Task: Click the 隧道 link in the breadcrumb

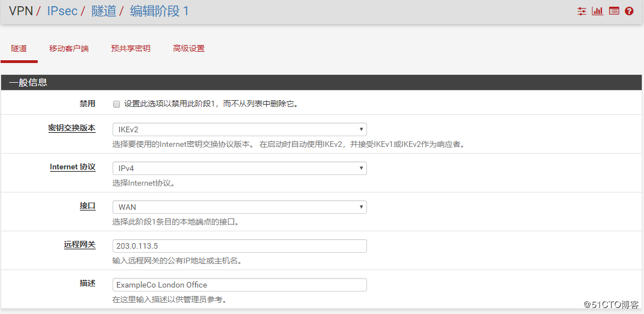Action: 104,11
